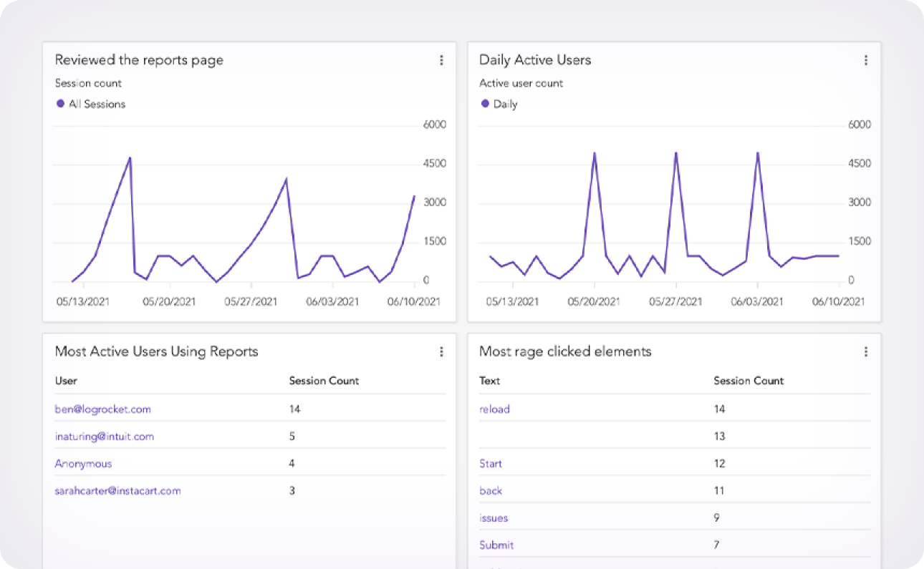
Task: Open the Start rage clicked element
Action: (x=491, y=464)
